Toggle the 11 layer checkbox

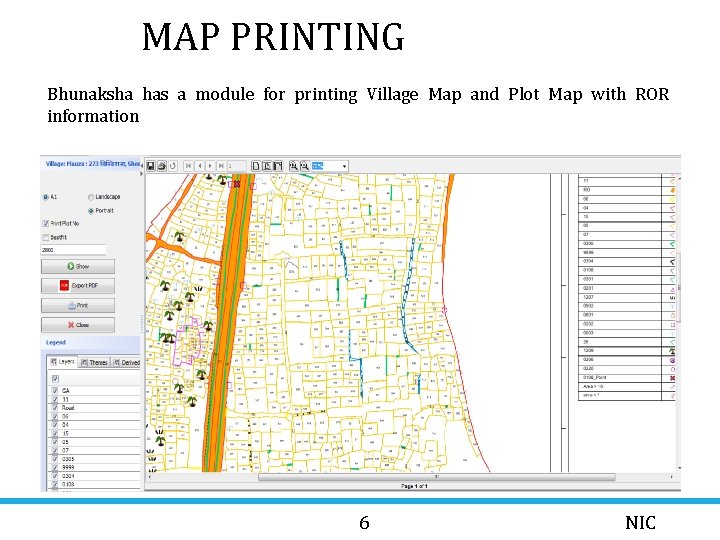pos(55,399)
